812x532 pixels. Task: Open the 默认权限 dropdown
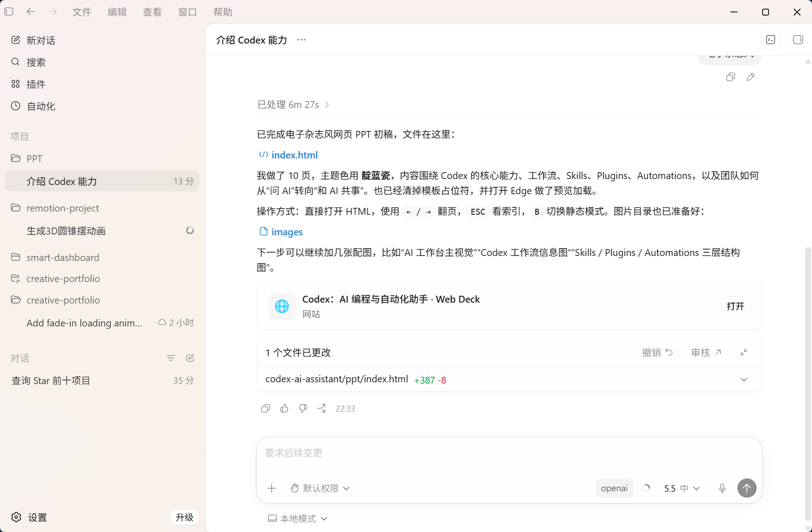point(320,489)
